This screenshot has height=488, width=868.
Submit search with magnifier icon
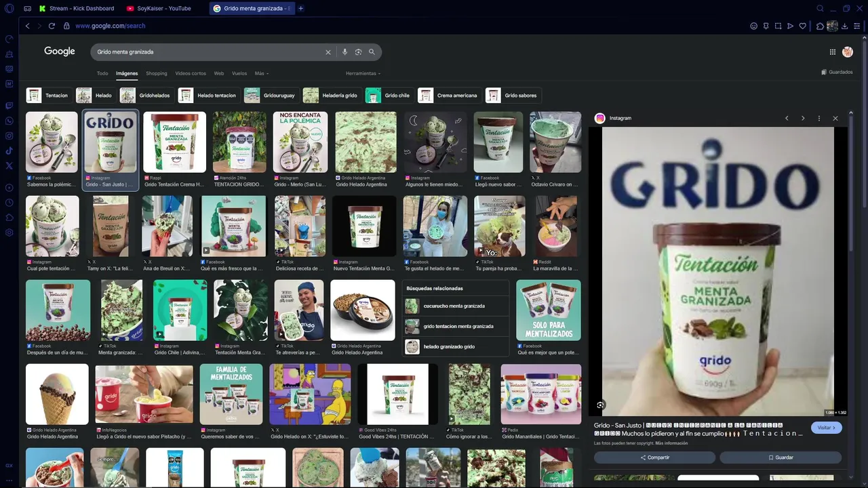tap(372, 52)
